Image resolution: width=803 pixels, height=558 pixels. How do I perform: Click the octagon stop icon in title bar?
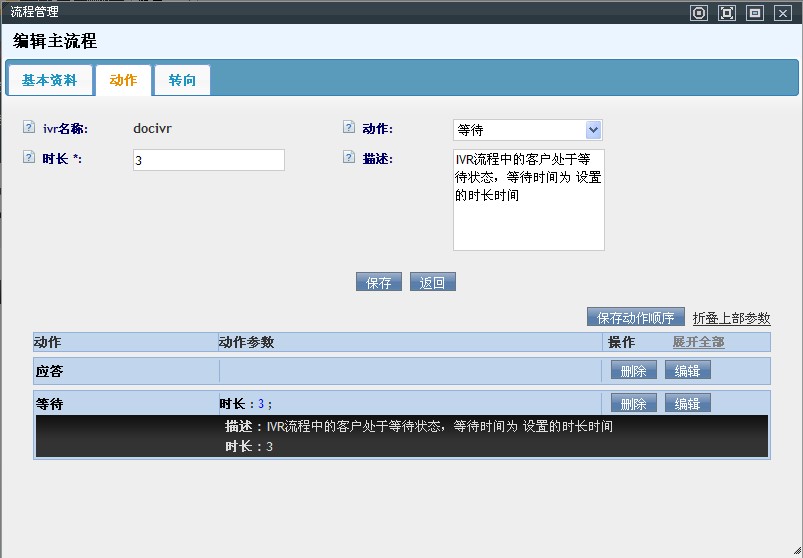point(699,13)
